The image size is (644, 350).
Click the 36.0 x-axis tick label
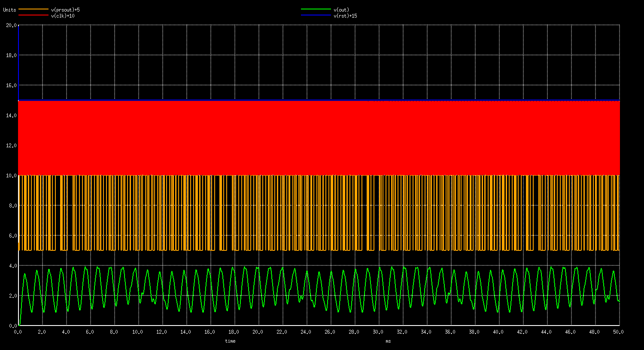450,332
